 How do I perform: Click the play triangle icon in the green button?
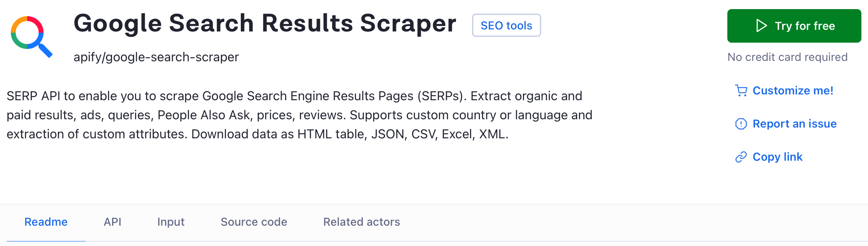(x=761, y=26)
